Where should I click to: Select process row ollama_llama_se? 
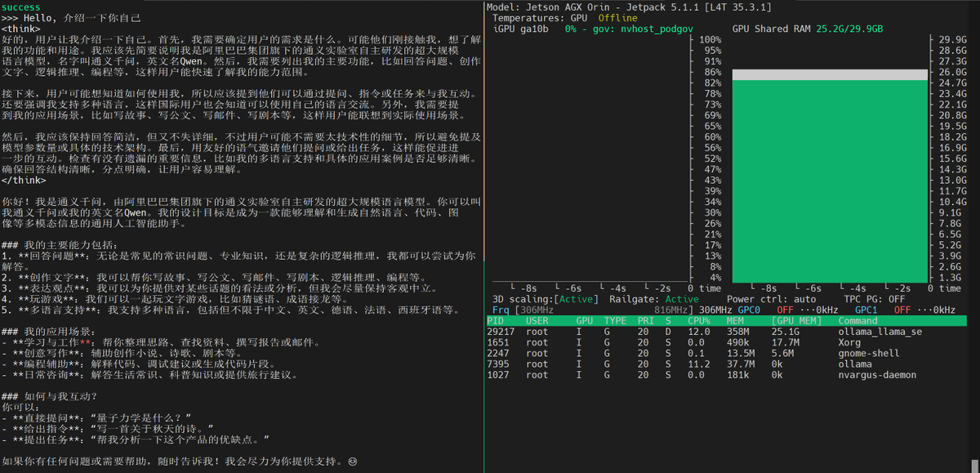click(726, 332)
